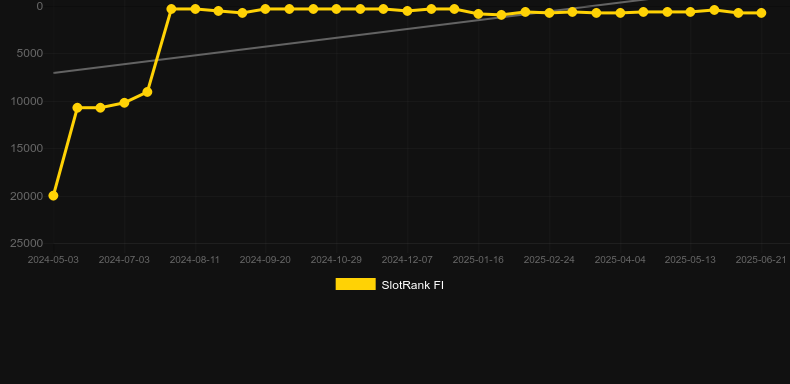Click the 2025-06-21 x-axis date label
The height and width of the screenshot is (384, 790).
point(761,260)
